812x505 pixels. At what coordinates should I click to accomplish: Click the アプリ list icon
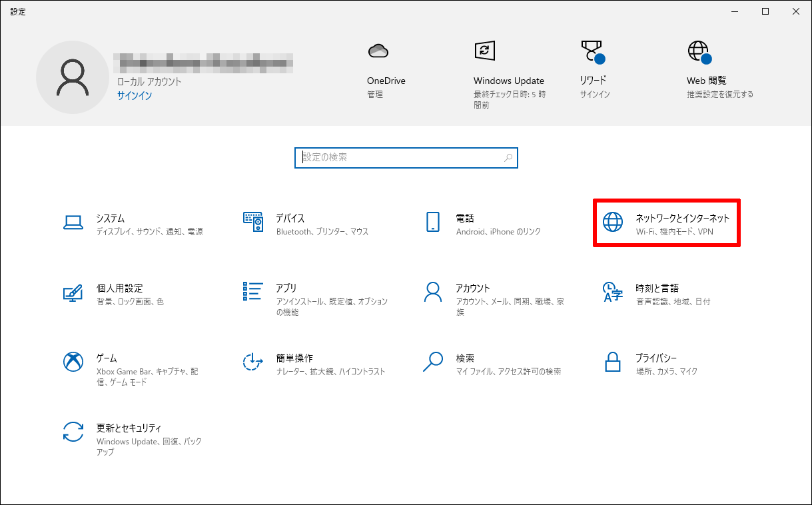pyautogui.click(x=253, y=292)
